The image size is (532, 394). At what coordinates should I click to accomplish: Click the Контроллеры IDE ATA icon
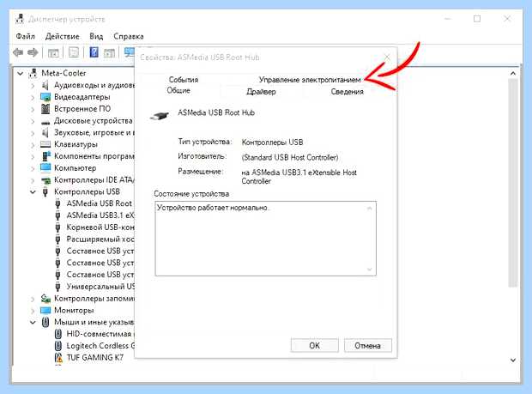[x=45, y=180]
